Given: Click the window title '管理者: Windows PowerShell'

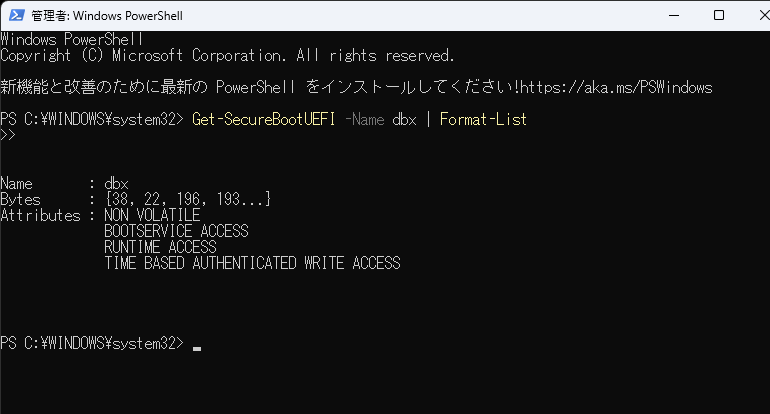Looking at the screenshot, I should point(107,16).
